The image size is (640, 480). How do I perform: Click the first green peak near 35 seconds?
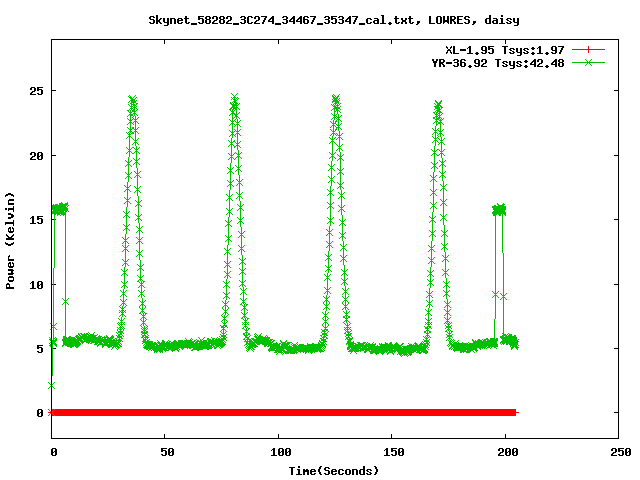point(132,100)
